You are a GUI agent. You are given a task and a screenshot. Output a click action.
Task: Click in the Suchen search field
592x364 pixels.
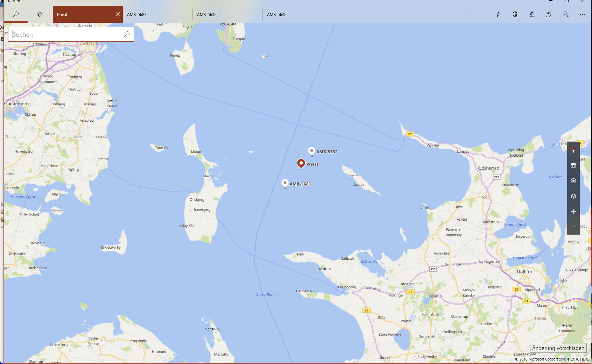66,34
